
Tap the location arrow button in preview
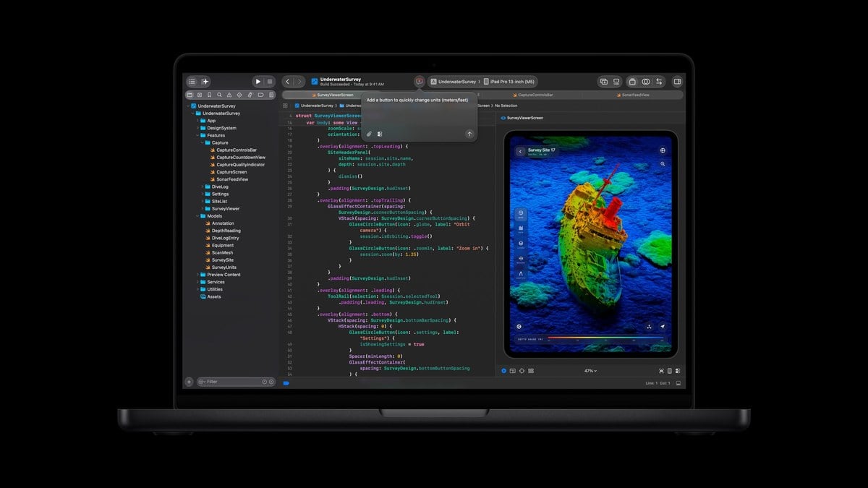[x=663, y=326]
